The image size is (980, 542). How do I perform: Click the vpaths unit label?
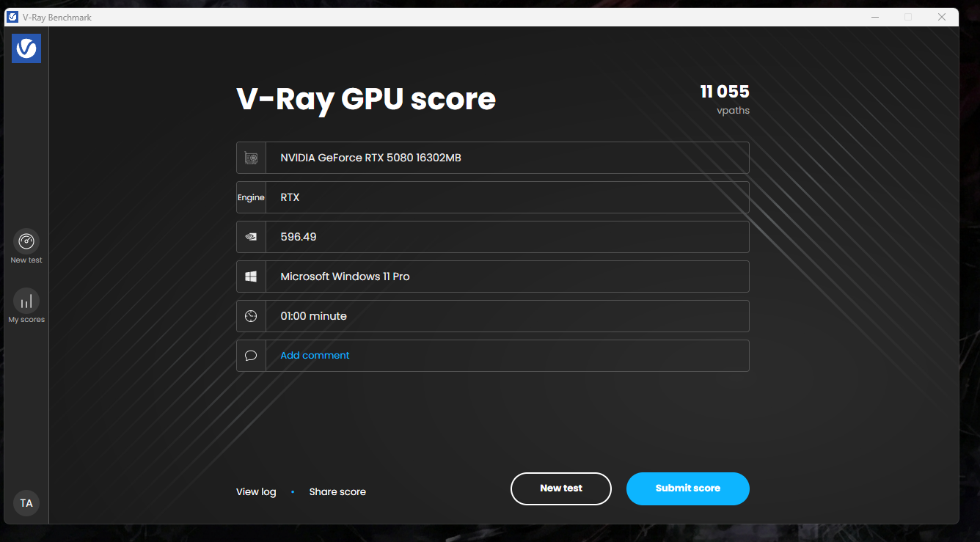pos(734,111)
